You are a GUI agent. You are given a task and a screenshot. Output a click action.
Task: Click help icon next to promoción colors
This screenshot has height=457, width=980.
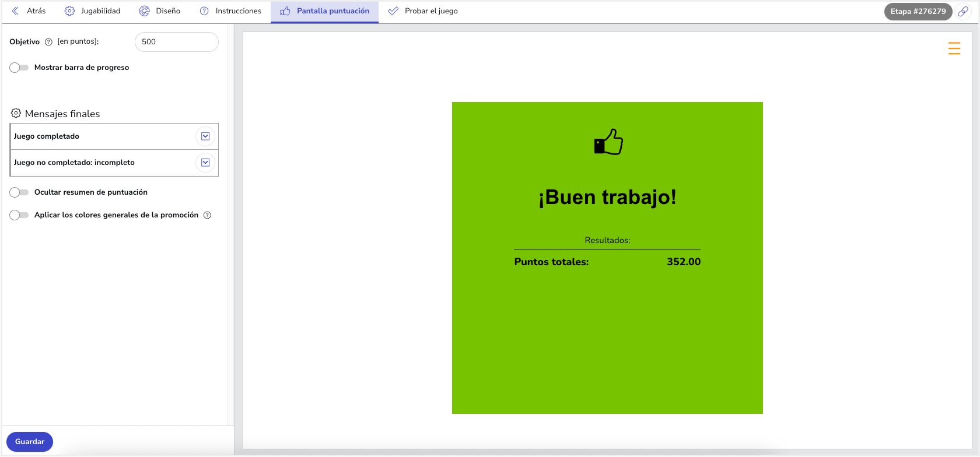coord(207,215)
